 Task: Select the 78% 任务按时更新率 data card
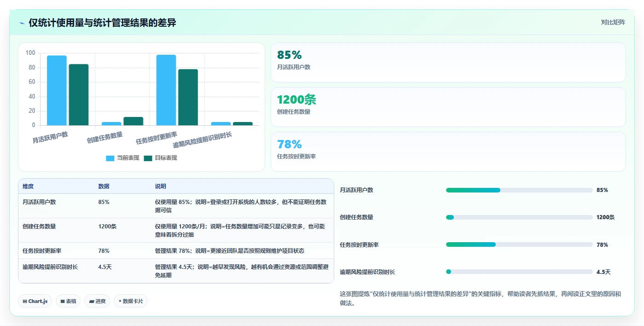[x=448, y=151]
